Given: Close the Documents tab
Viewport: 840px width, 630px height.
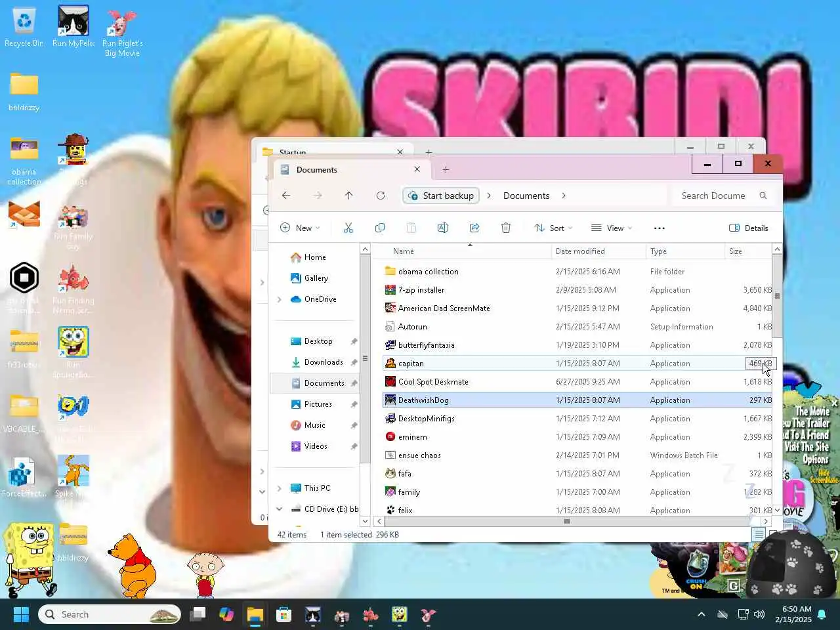Looking at the screenshot, I should pyautogui.click(x=417, y=169).
